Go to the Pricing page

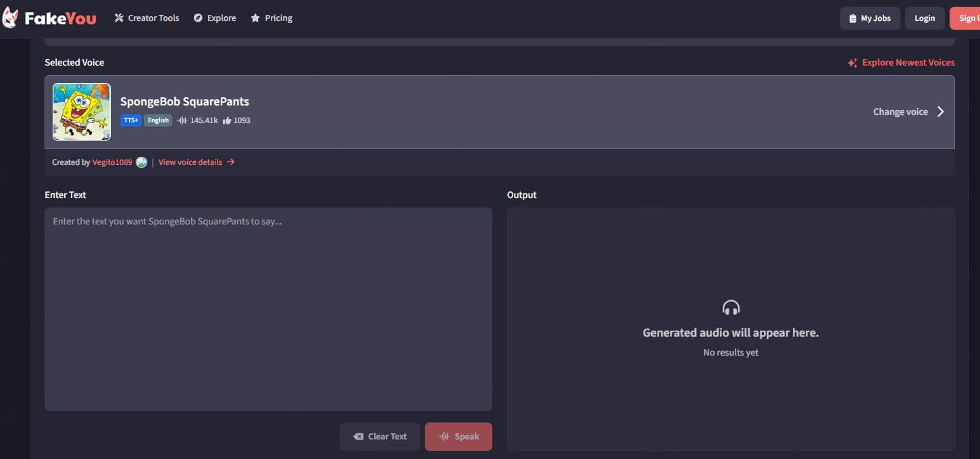272,18
